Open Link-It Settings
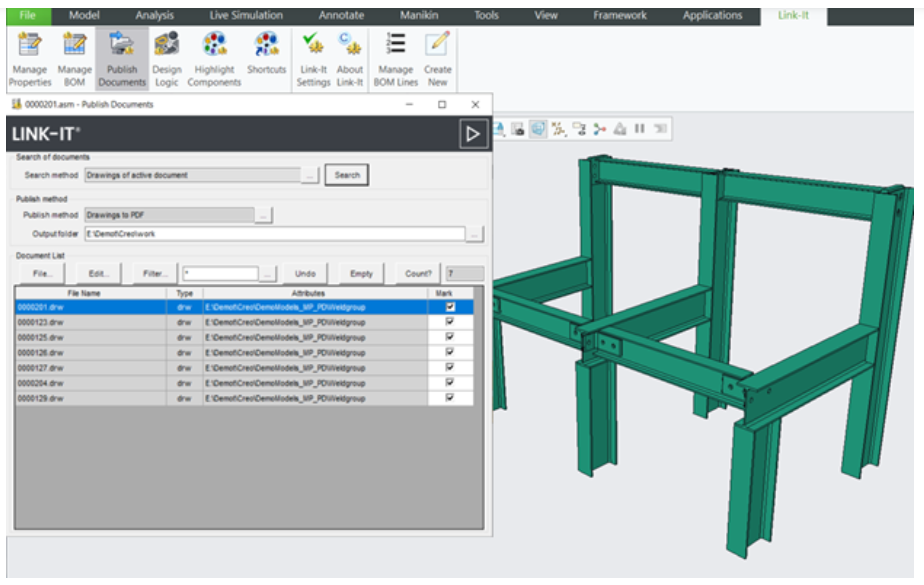This screenshot has width=924, height=585. click(x=313, y=59)
